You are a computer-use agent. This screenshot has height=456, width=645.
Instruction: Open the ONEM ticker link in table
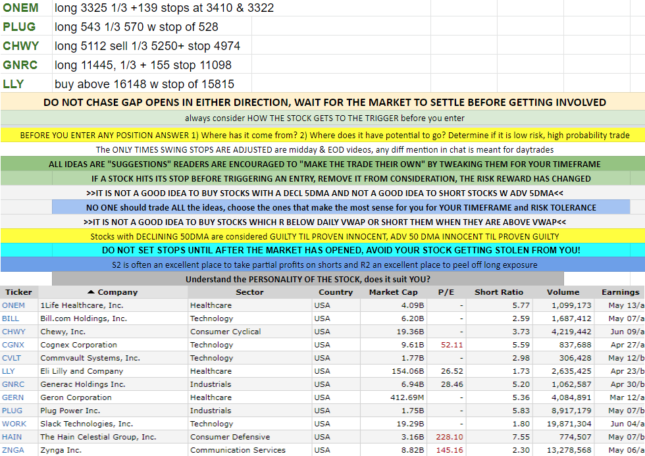[13, 305]
